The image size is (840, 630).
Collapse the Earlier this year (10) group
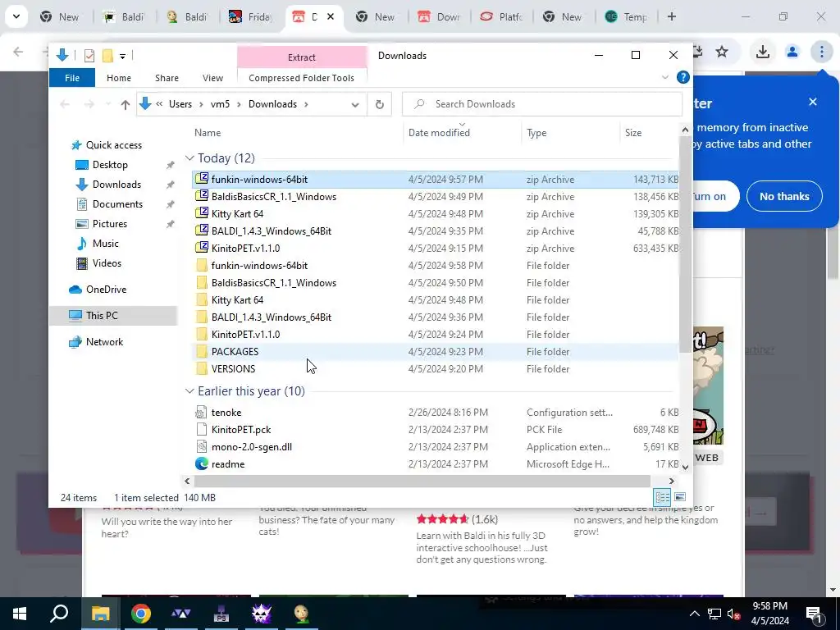[189, 391]
